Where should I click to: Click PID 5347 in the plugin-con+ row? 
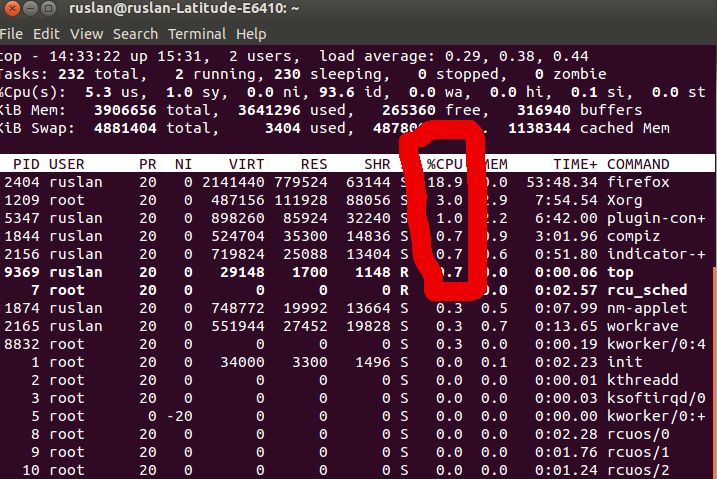[22, 218]
